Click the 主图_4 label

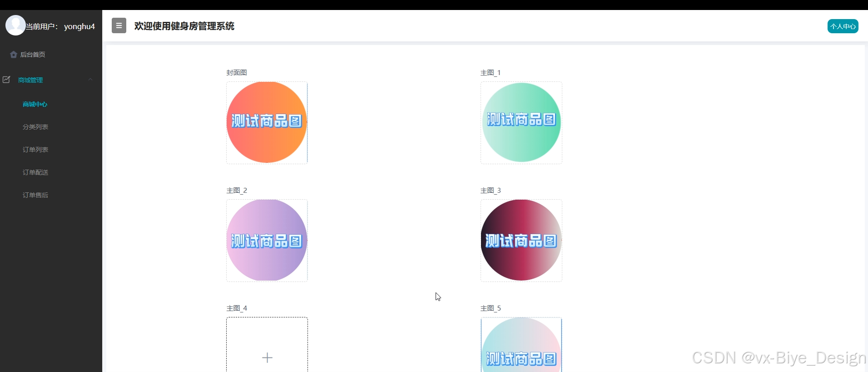237,308
